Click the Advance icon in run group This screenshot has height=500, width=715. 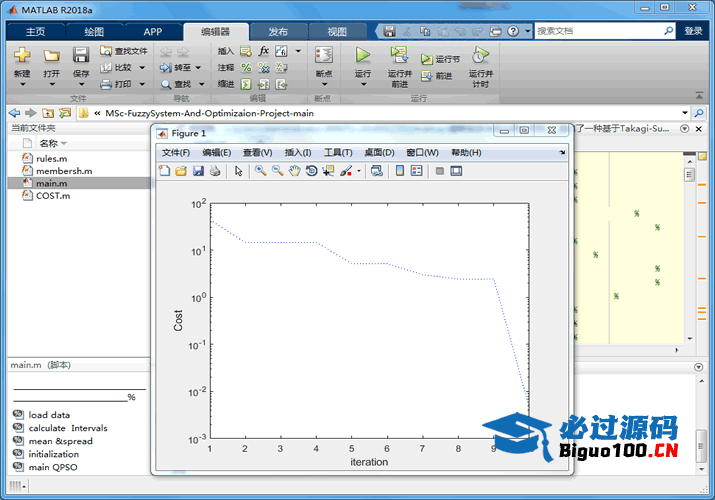pos(426,76)
